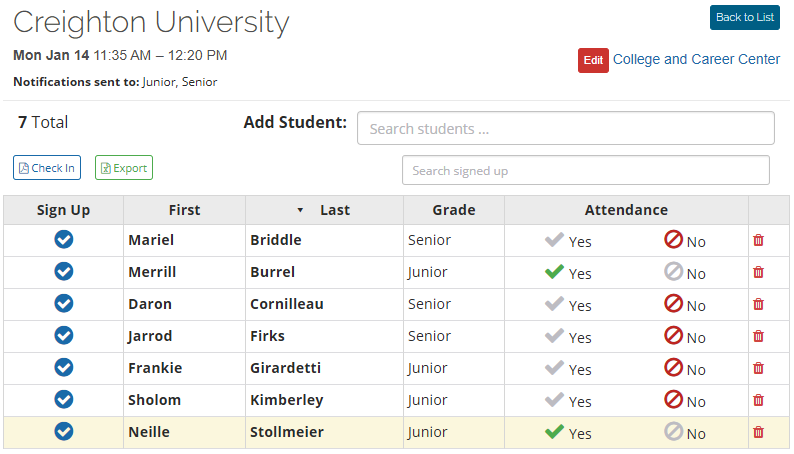Click the Back to List button
The width and height of the screenshot is (794, 454).
pyautogui.click(x=744, y=18)
